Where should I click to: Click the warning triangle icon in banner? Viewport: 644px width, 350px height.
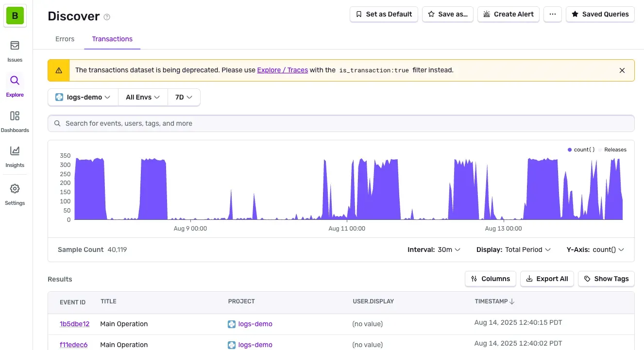click(x=59, y=70)
